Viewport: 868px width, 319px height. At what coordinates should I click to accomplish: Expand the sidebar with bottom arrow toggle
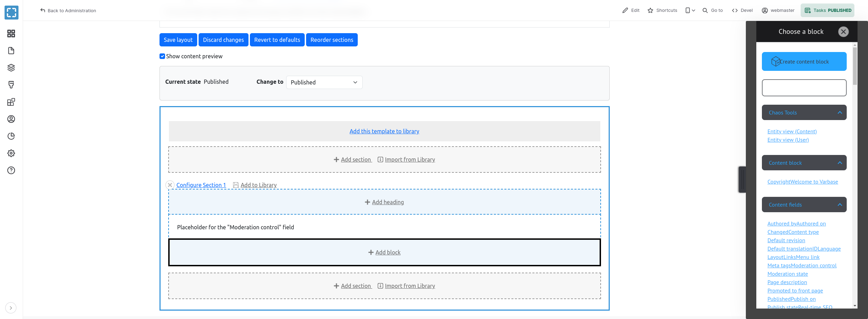[11, 308]
